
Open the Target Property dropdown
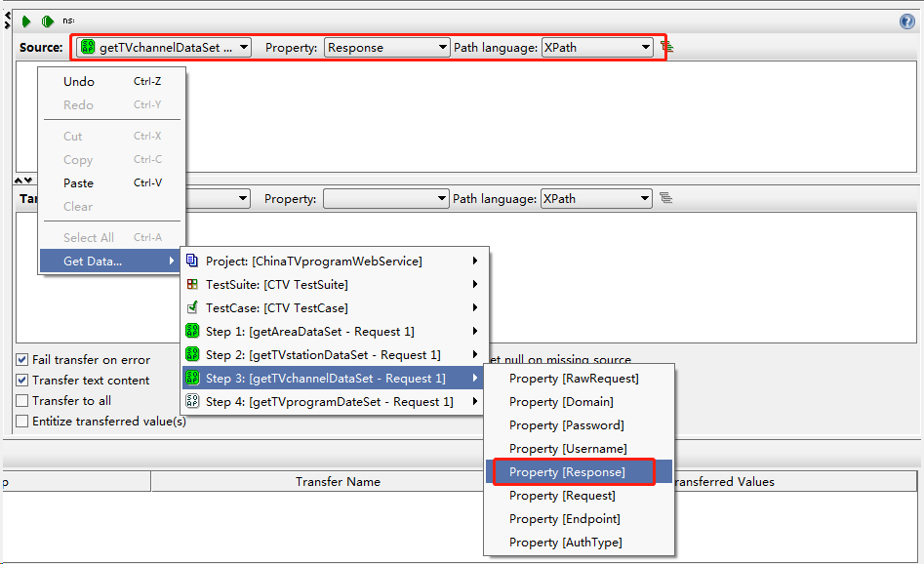(386, 199)
